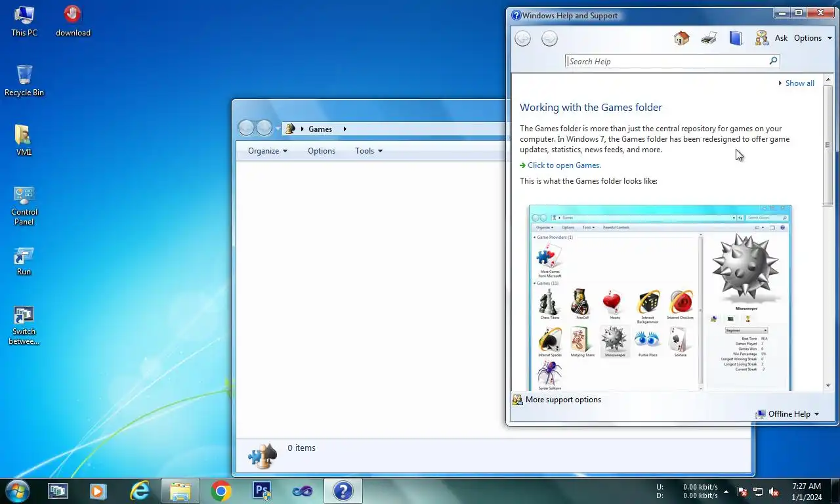
Task: Click Task Manager-like taskbar icon beside Start
Action: pyautogui.click(x=58, y=491)
